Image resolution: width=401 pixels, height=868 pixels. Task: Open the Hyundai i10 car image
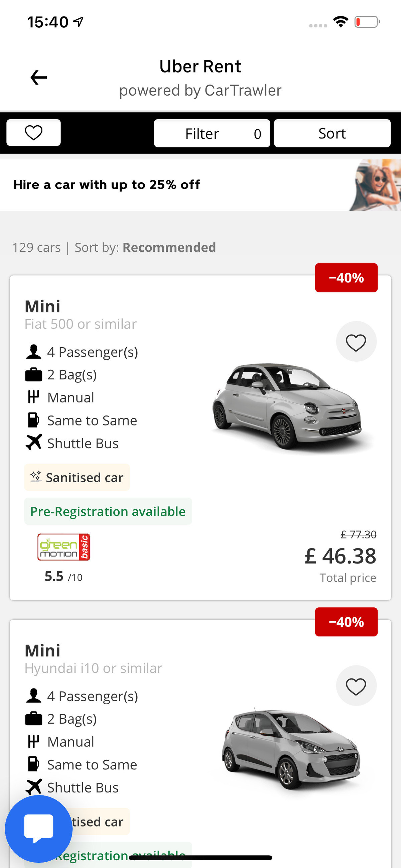[290, 750]
